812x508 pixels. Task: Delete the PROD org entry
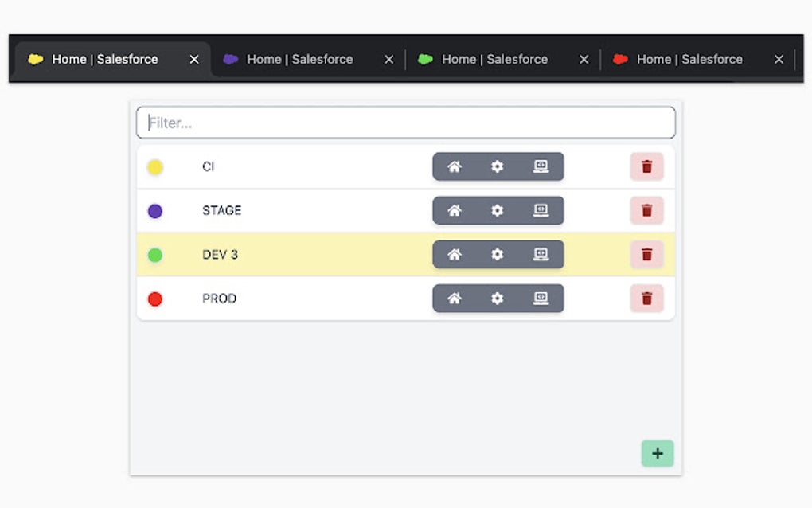646,298
